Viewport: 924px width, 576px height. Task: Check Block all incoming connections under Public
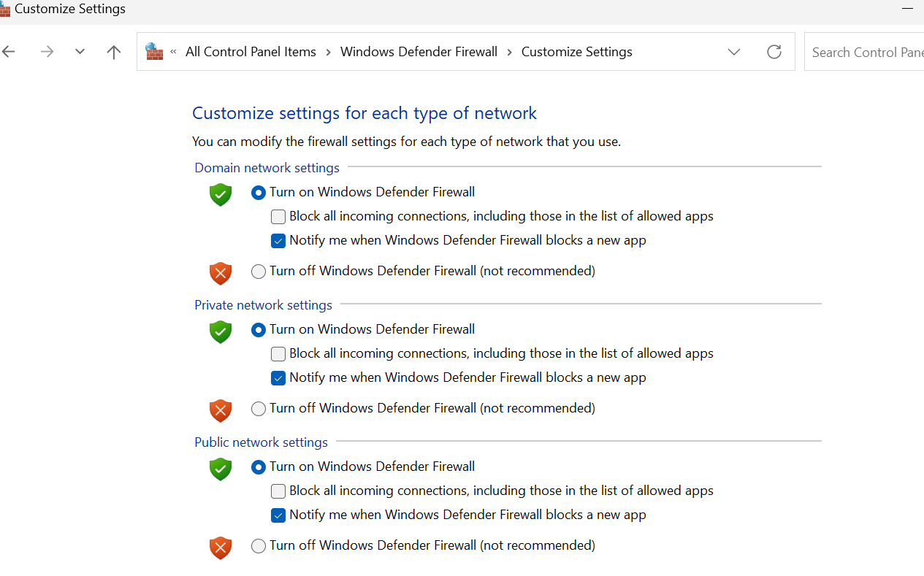278,491
